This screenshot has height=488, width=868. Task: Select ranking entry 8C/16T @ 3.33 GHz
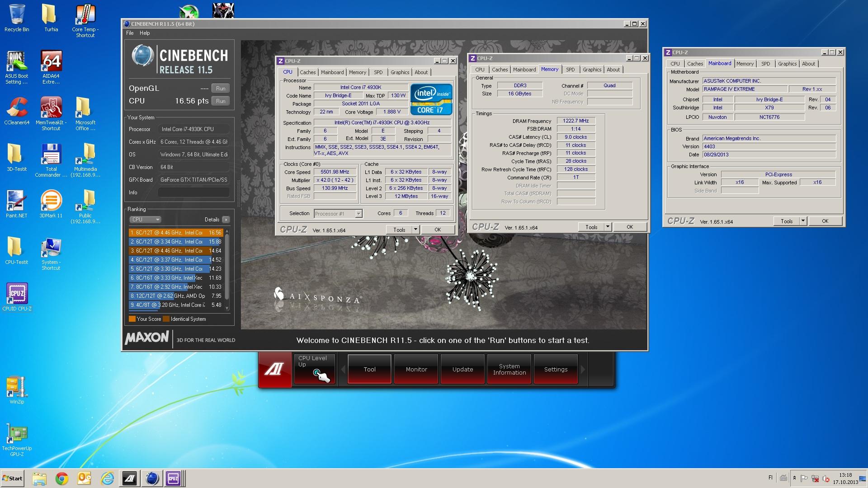click(176, 278)
